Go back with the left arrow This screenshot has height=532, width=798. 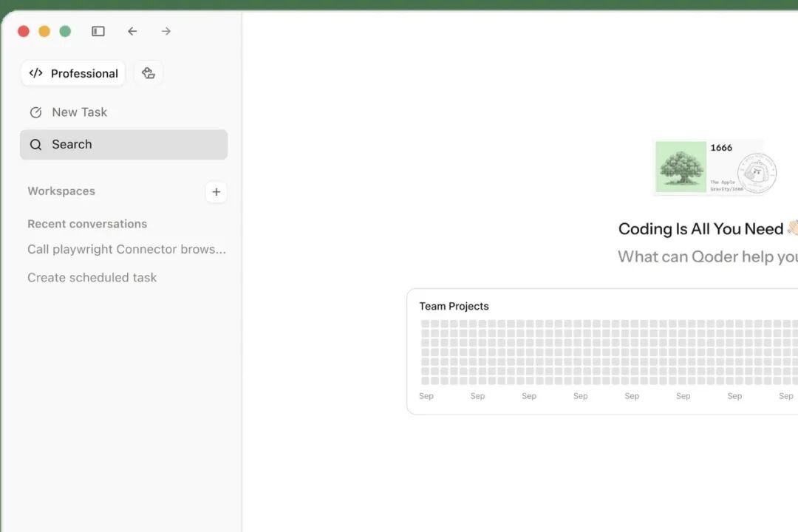pos(132,32)
